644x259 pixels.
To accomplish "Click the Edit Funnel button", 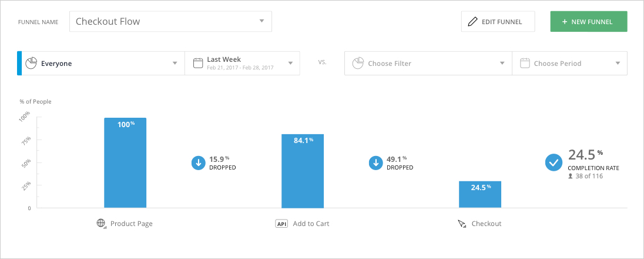I will tap(498, 21).
